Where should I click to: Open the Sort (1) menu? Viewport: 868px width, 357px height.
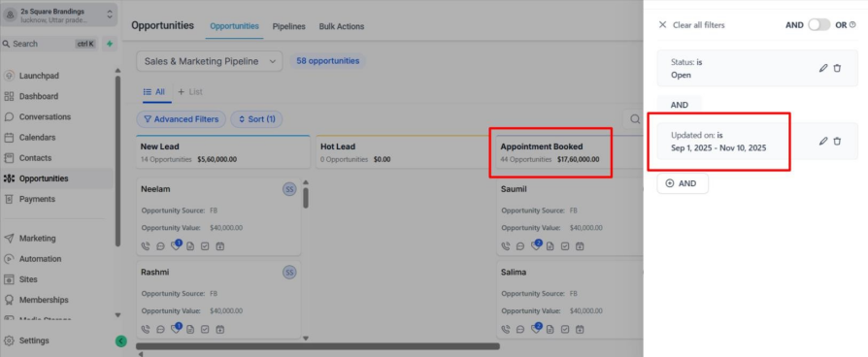click(x=256, y=119)
